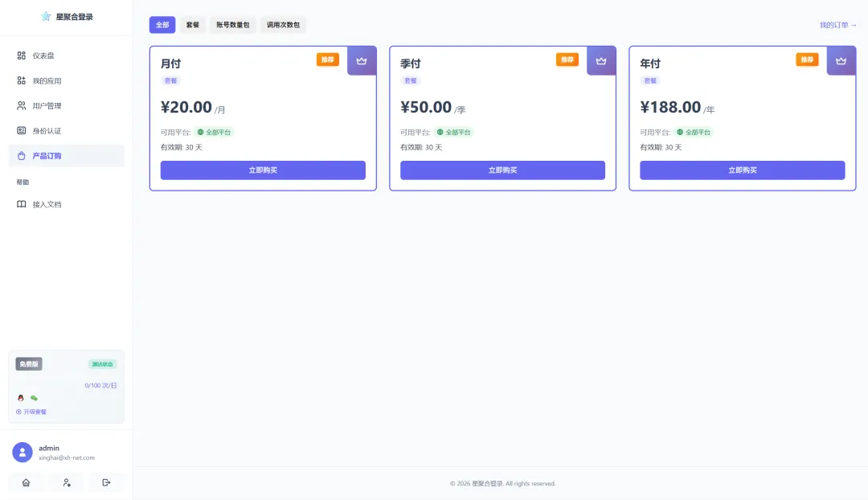Click the logout icon button

(106, 482)
